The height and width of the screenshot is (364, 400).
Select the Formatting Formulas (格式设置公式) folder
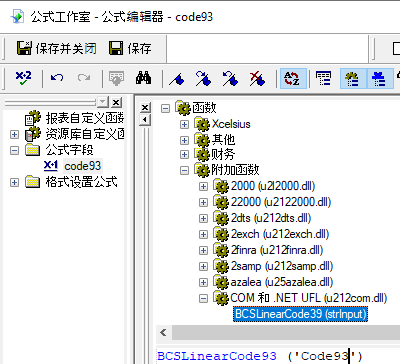tap(81, 182)
